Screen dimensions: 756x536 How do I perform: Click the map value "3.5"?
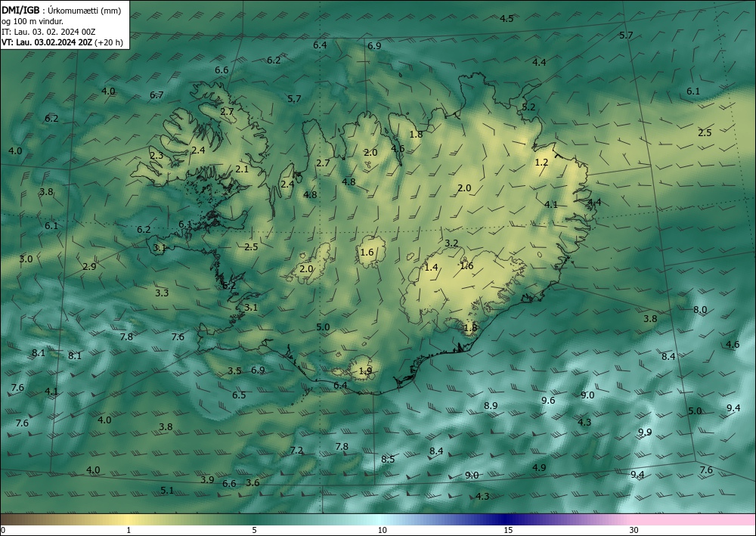(234, 370)
